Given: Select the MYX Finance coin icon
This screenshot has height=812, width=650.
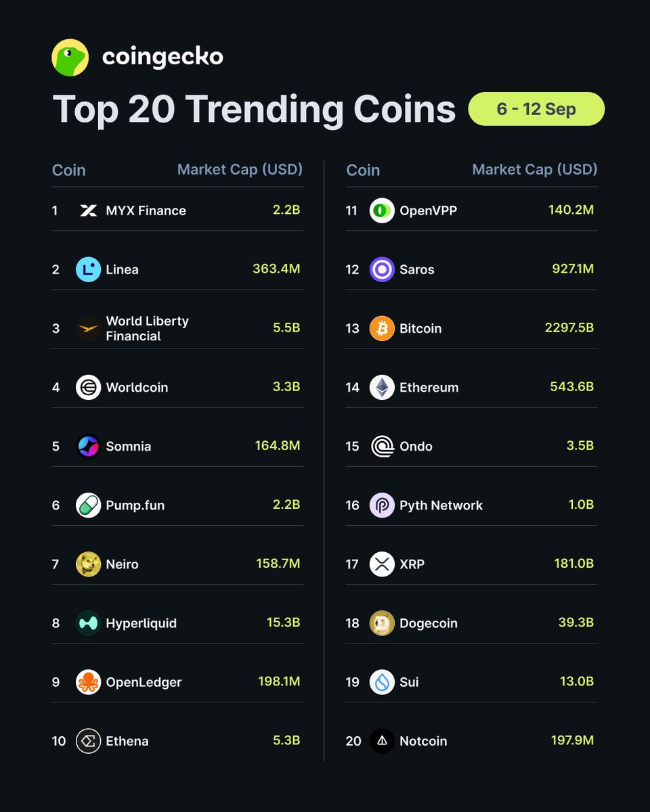Looking at the screenshot, I should 88,210.
